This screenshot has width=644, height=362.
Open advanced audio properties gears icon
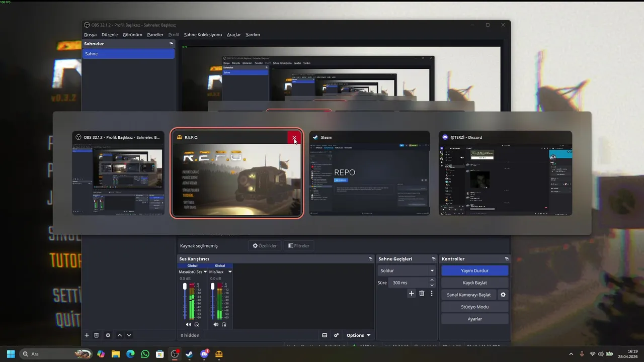337,335
